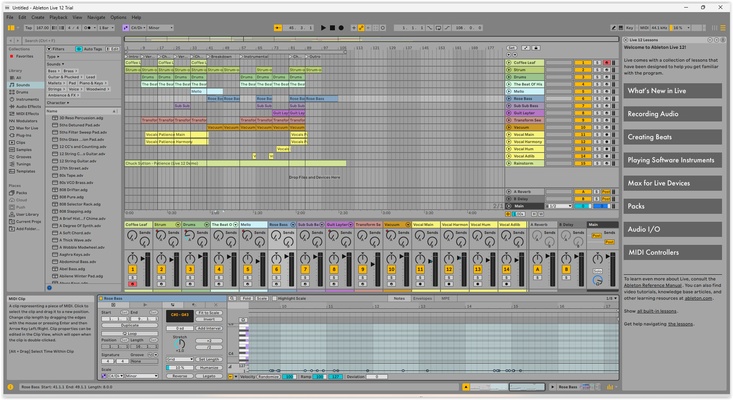This screenshot has width=733, height=400.
Task: Follow the Ableton Reference Manual link
Action: pyautogui.click(x=653, y=285)
